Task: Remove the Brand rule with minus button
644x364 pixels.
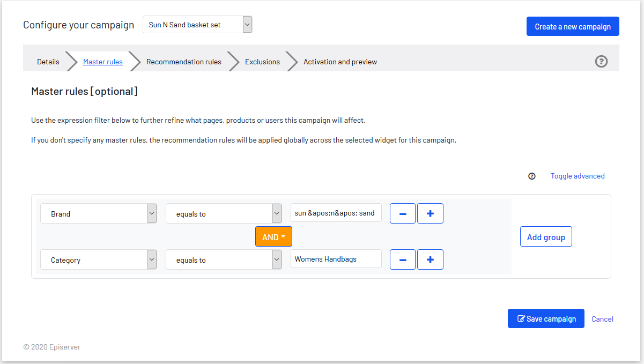Action: pyautogui.click(x=402, y=213)
